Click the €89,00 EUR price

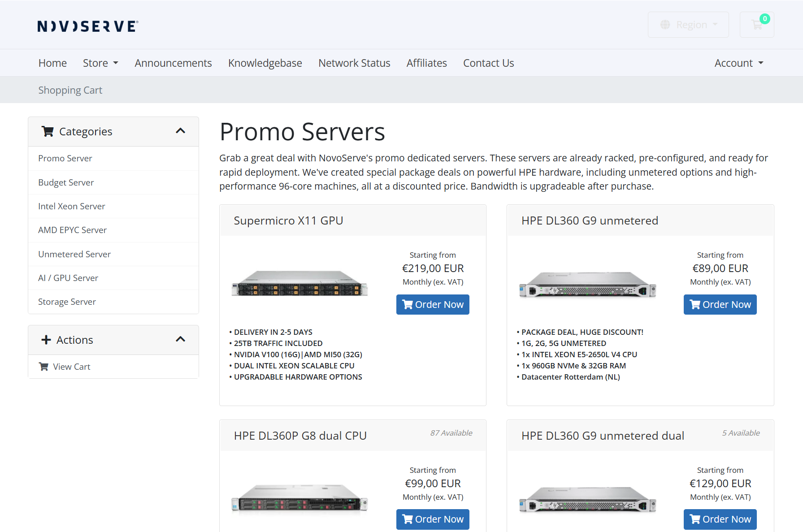tap(720, 268)
